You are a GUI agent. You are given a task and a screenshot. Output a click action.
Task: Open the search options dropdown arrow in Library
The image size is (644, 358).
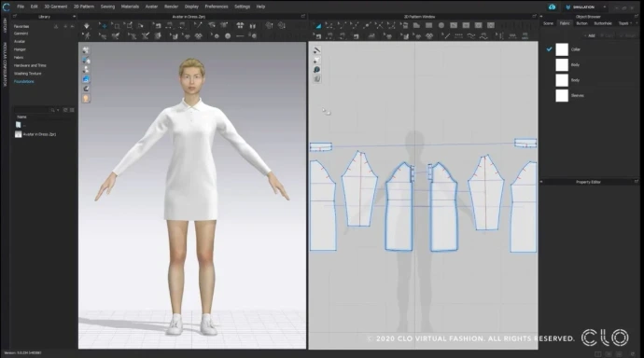(x=58, y=110)
